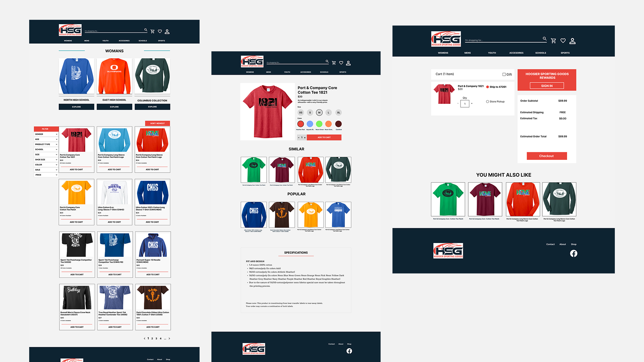Image resolution: width=644 pixels, height=362 pixels.
Task: Expand the Gender filter dropdown
Action: tap(45, 134)
